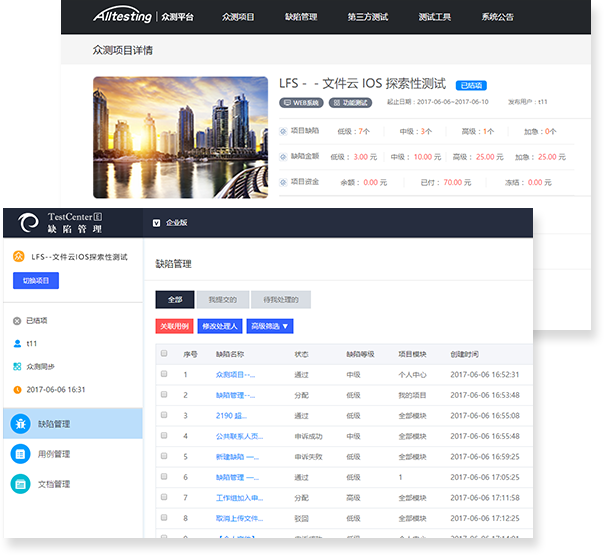This screenshot has width=604, height=555.
Task: Click the blue 切换项目 button
Action: pos(36,281)
